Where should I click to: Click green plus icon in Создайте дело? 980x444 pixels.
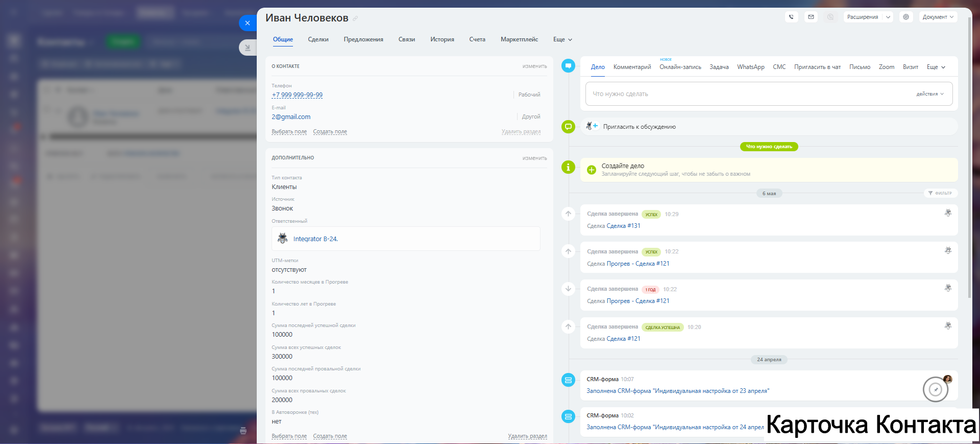[592, 170]
